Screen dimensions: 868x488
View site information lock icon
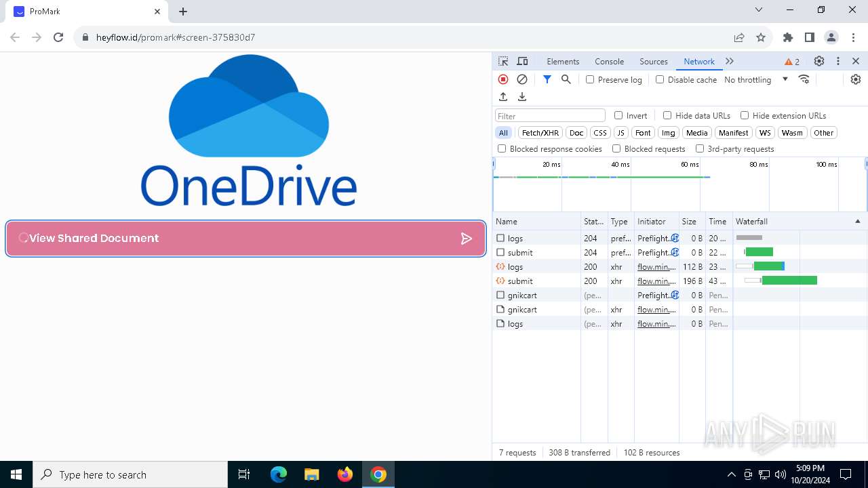tap(85, 37)
